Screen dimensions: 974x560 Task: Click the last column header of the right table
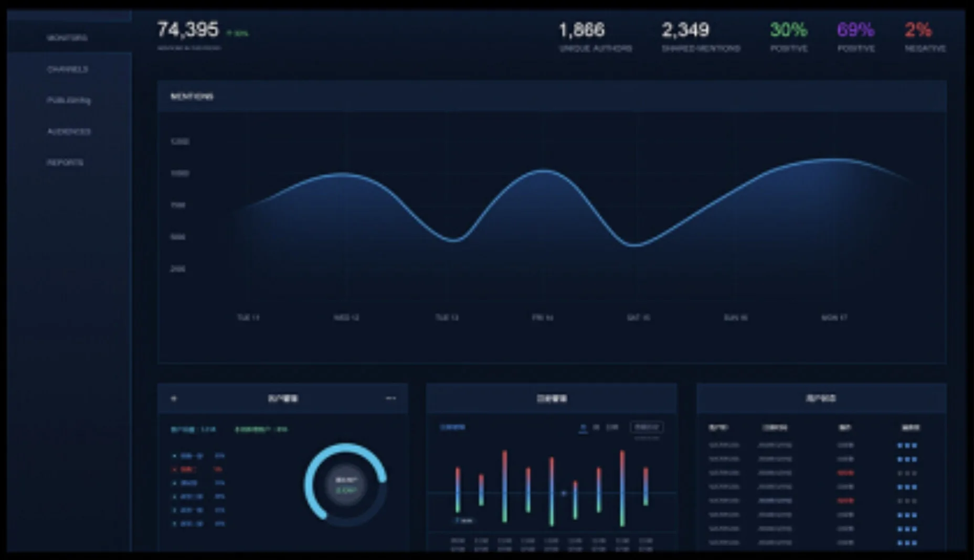point(911,428)
